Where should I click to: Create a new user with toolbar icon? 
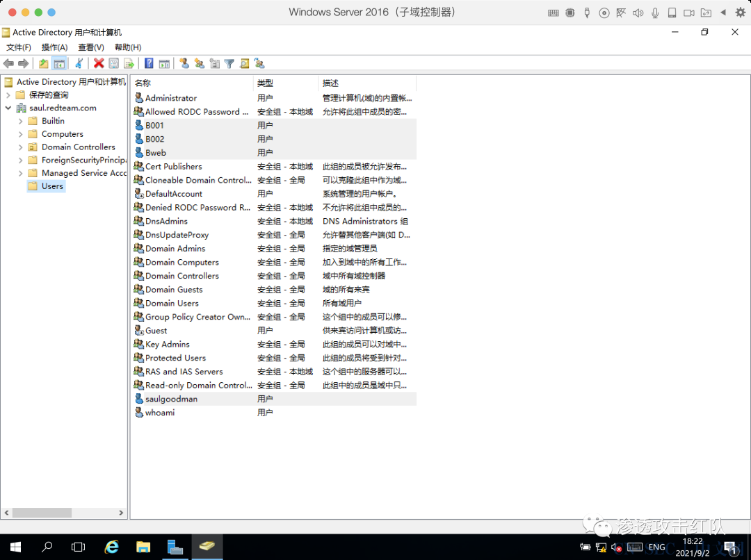pyautogui.click(x=184, y=64)
